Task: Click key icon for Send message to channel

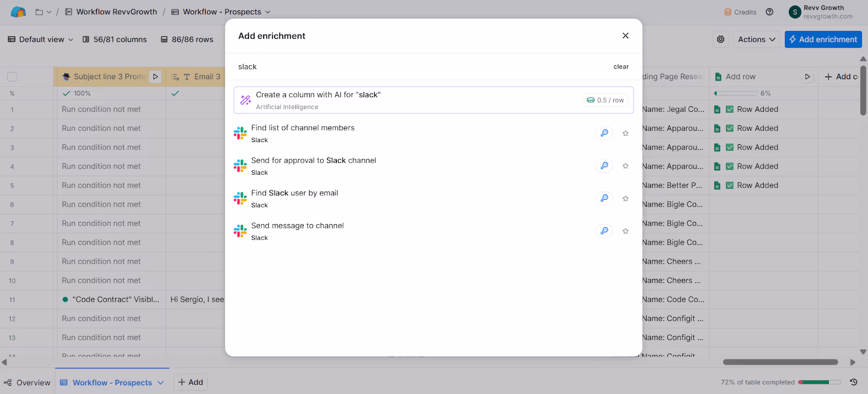Action: 604,231
